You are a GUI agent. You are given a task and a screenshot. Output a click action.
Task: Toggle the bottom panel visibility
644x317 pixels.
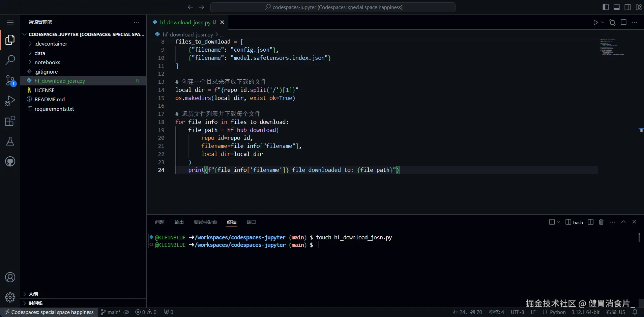(616, 7)
